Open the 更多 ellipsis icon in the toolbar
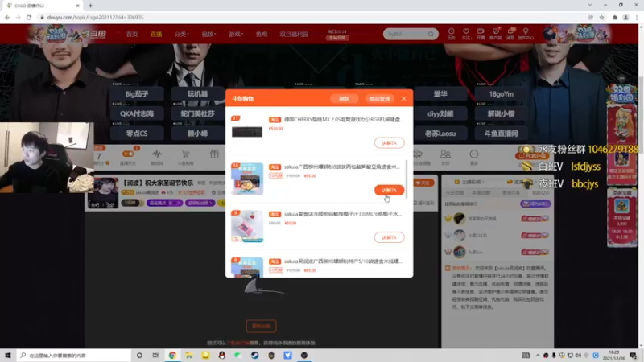 point(474,154)
